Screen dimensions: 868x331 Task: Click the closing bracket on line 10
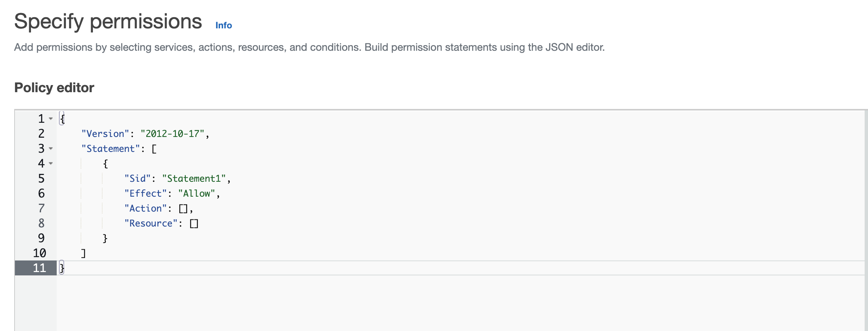tap(84, 253)
